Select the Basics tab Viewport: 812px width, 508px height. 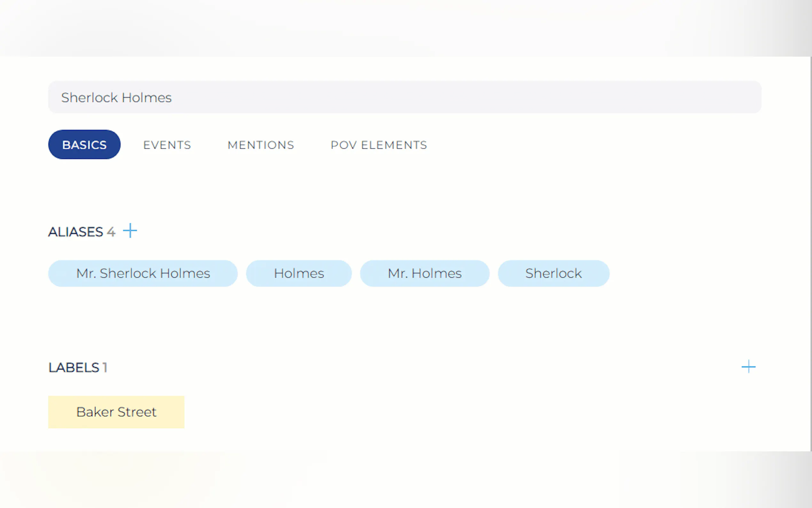point(84,145)
